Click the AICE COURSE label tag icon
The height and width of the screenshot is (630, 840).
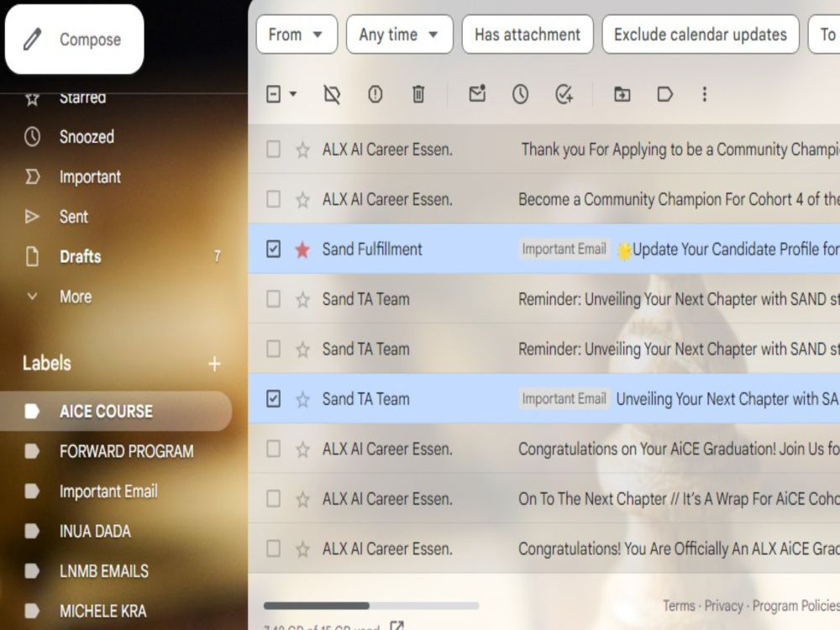point(32,412)
